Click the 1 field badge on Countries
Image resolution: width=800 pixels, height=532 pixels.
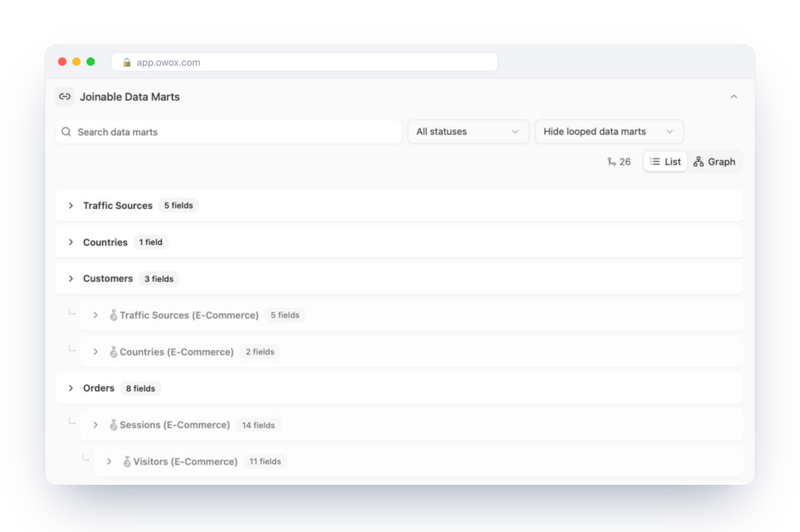click(x=150, y=242)
